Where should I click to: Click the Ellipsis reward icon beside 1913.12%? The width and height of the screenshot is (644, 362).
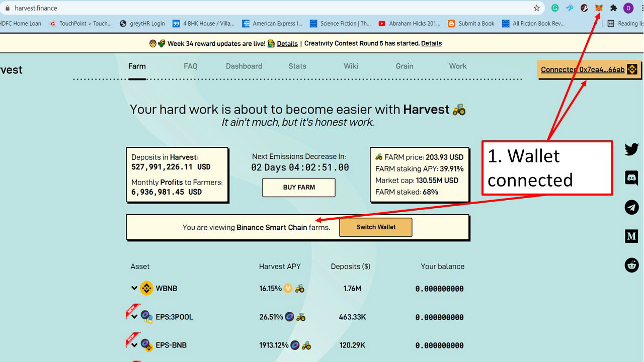coord(295,345)
